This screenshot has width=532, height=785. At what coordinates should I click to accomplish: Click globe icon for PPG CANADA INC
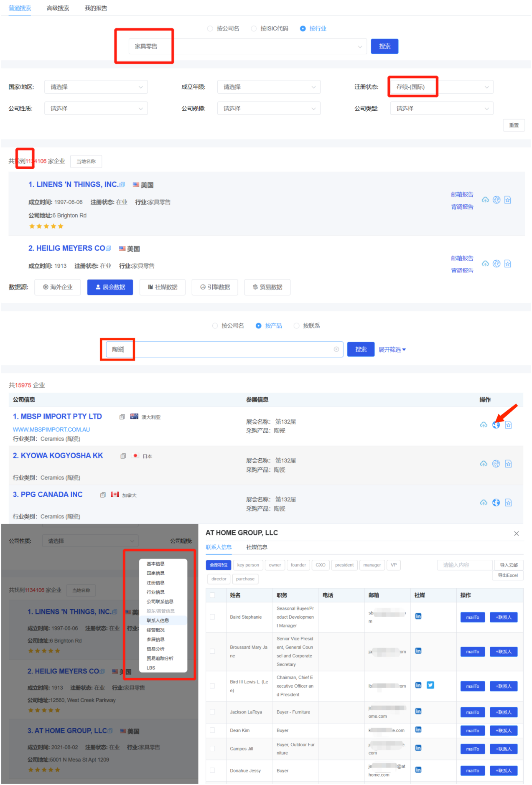[x=496, y=503]
